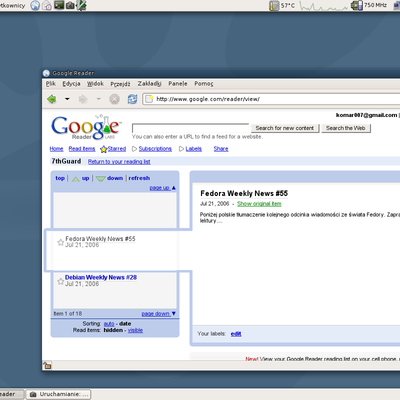400x400 pixels.
Task: Click the komar007@gmail.com account text
Action: [x=366, y=115]
